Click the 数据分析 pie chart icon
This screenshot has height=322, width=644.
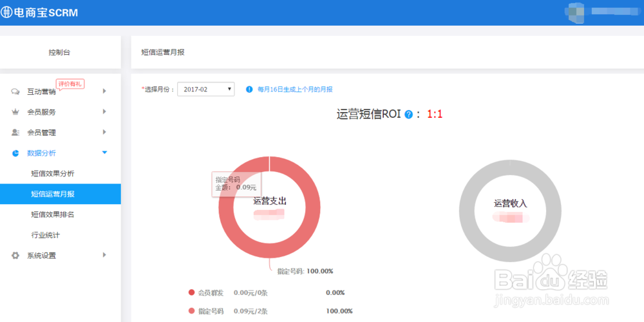[x=15, y=153]
